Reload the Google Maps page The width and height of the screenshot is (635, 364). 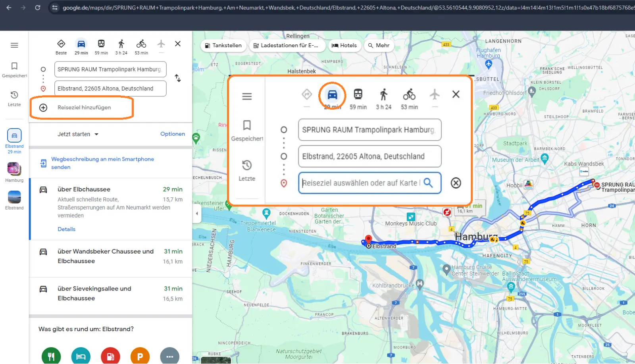tap(37, 8)
